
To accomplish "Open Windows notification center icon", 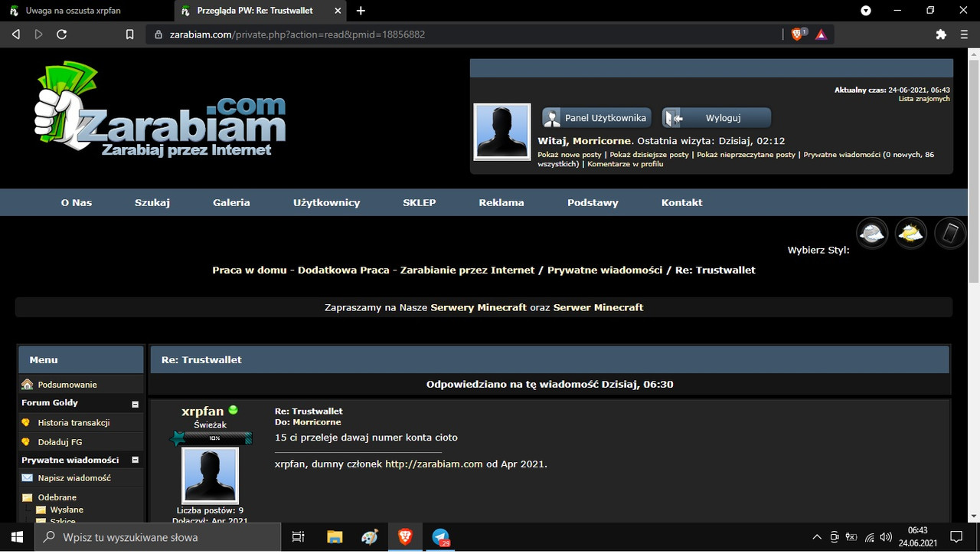I will [956, 537].
